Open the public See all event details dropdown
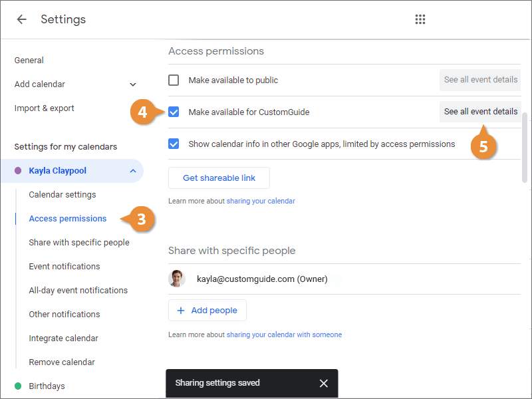The image size is (532, 399). click(480, 80)
